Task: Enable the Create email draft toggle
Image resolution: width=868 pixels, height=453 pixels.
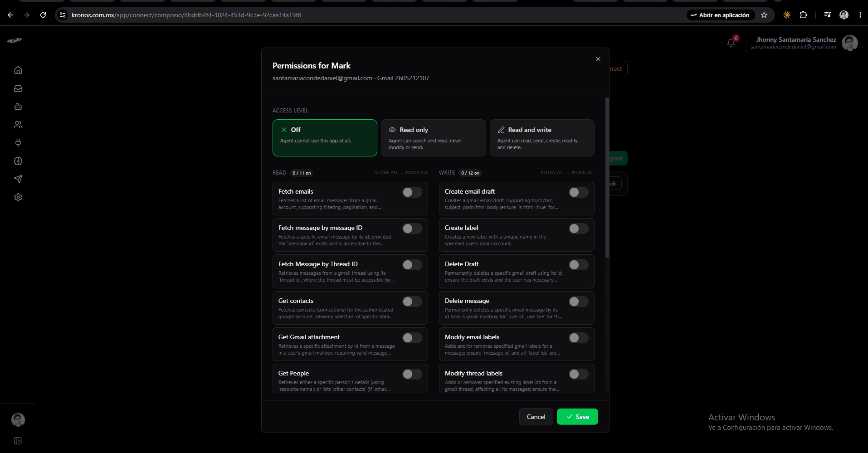Action: pyautogui.click(x=579, y=192)
